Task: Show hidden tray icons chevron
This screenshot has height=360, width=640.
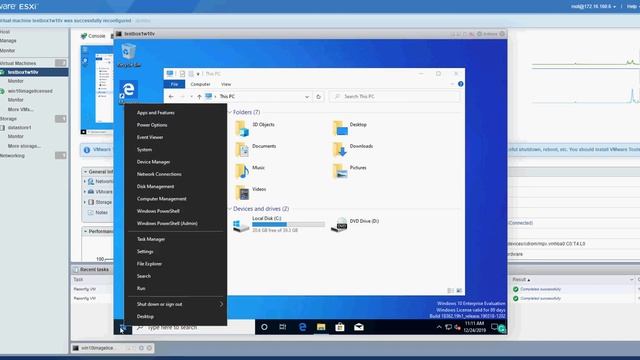Action: (439, 327)
